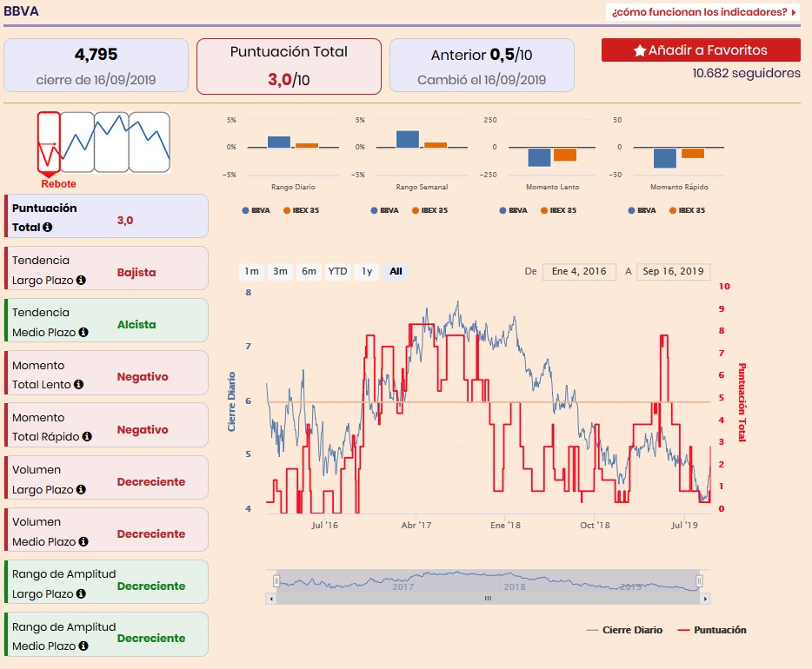Click the cycle phase thumbnail chart
Screen dimensions: 812x669
(x=103, y=142)
